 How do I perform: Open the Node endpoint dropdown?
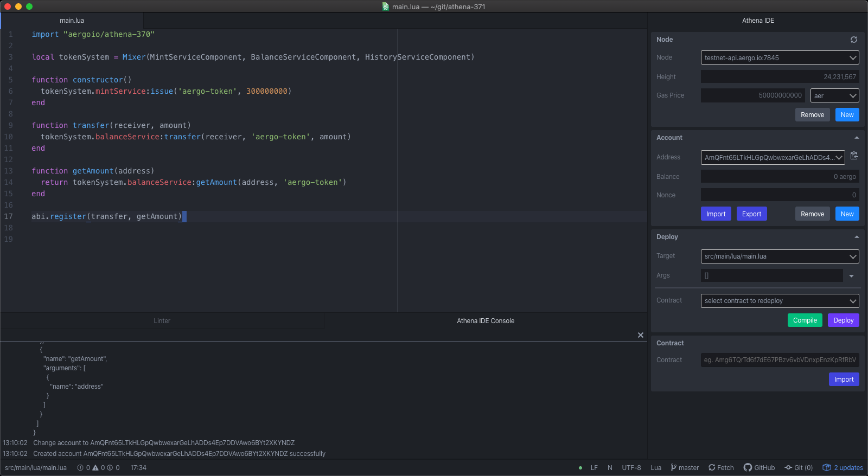tap(780, 57)
